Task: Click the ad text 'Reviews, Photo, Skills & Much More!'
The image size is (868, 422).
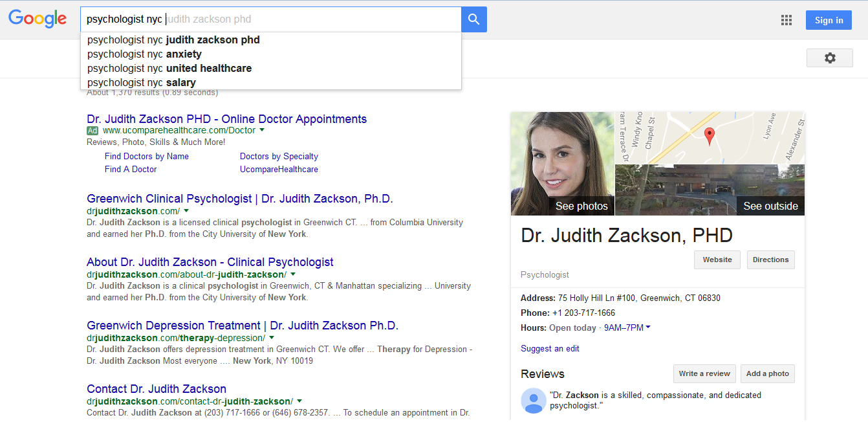Action: tap(156, 142)
